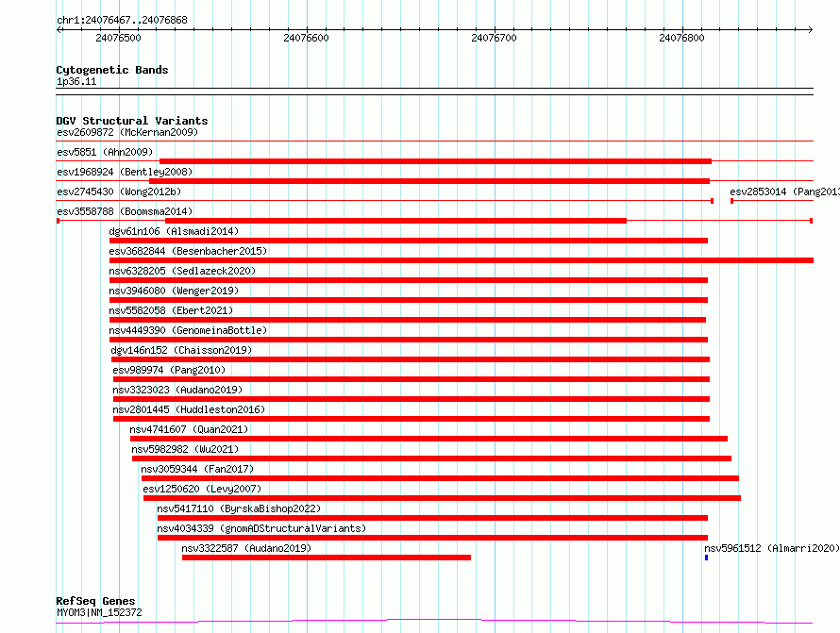Viewport: 840px width, 633px height.
Task: Click the dgv146n152 (Chaisson2019) label
Action: 181,350
